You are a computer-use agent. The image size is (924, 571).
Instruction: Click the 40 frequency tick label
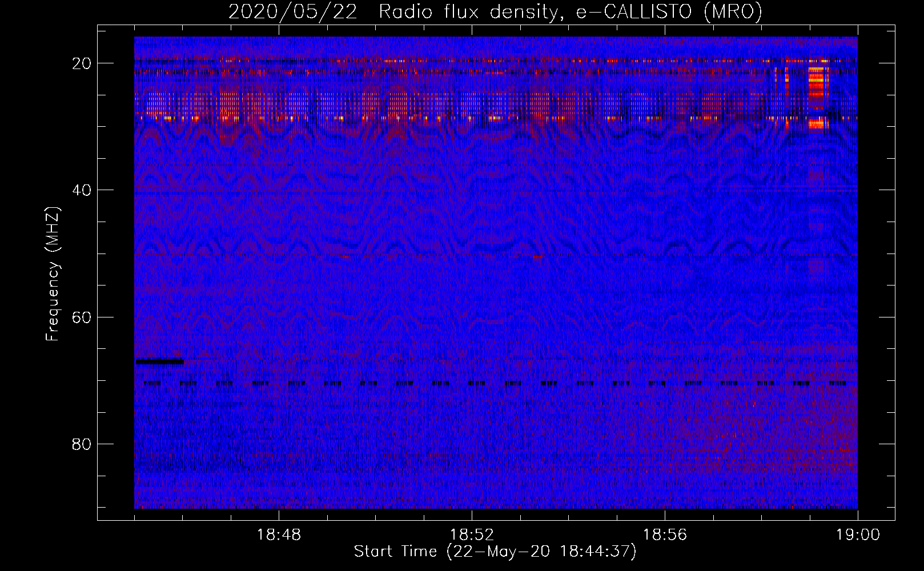82,190
